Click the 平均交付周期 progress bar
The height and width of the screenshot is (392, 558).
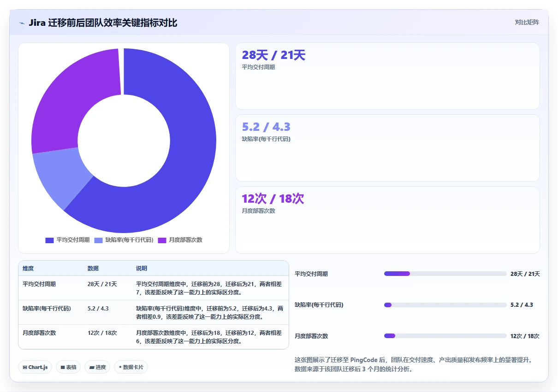[x=445, y=274]
